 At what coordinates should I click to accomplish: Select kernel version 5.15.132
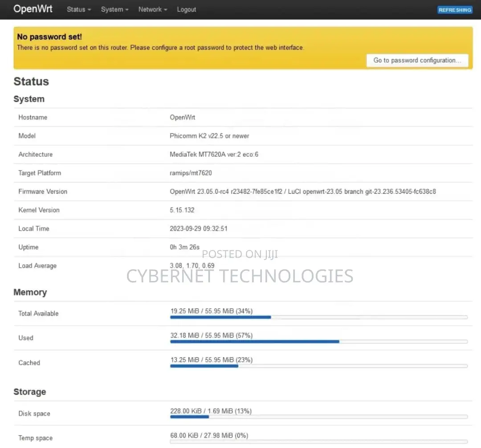click(x=182, y=210)
